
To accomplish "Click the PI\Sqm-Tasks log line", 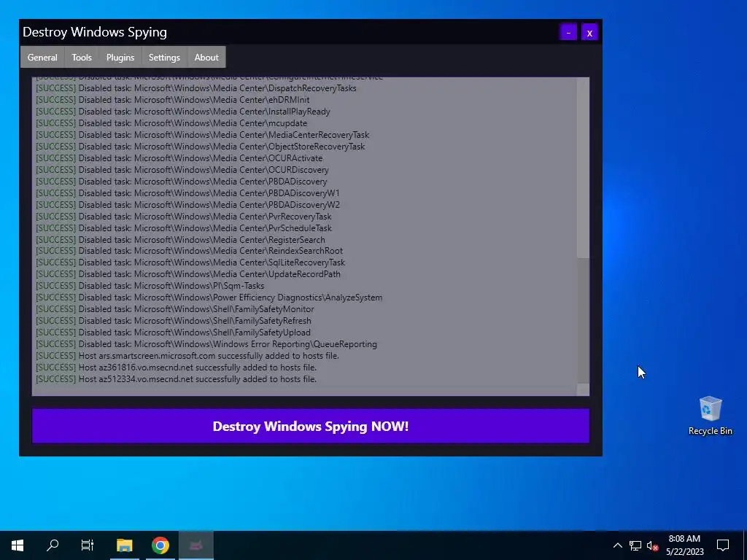I will point(150,286).
